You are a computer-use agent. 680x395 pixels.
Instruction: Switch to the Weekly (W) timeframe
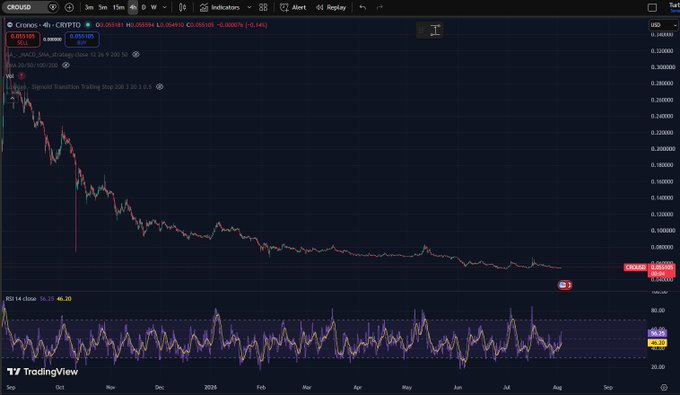pyautogui.click(x=154, y=7)
